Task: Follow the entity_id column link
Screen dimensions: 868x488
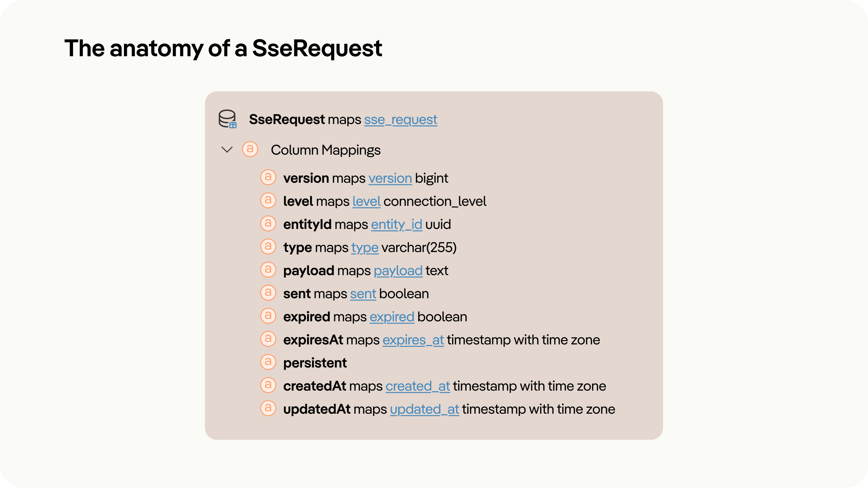Action: click(396, 224)
